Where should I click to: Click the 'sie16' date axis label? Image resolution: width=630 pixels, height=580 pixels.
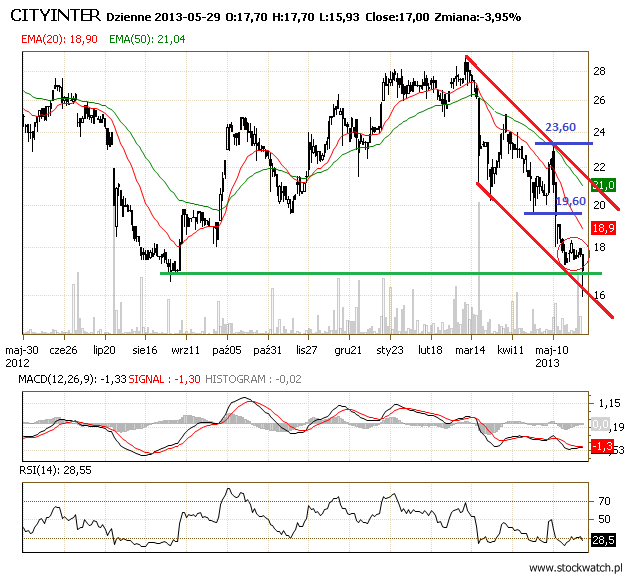[x=145, y=350]
